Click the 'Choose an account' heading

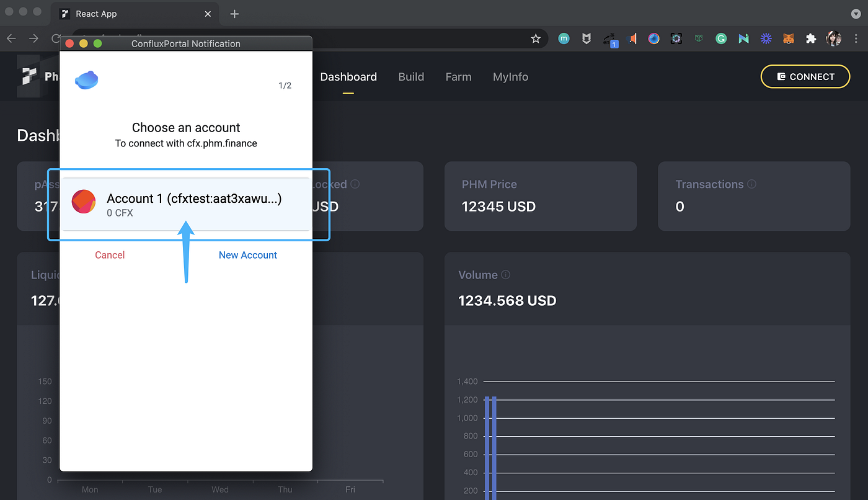click(186, 128)
